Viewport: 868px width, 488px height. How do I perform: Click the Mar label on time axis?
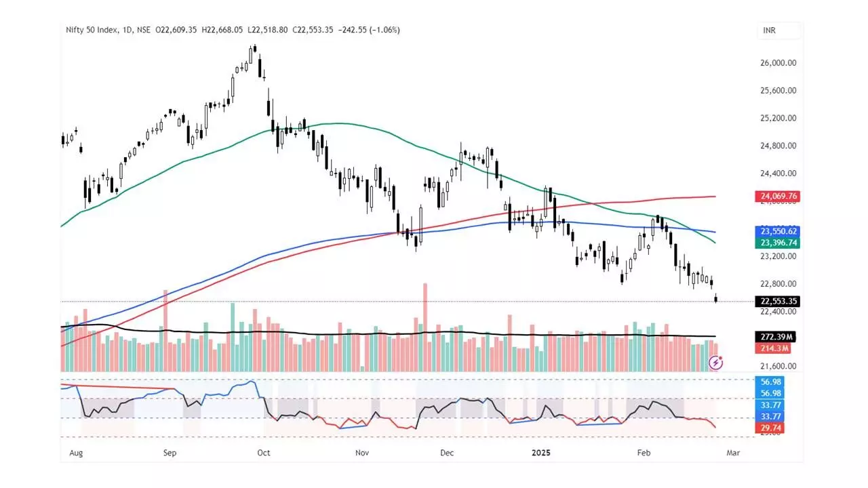pyautogui.click(x=732, y=452)
